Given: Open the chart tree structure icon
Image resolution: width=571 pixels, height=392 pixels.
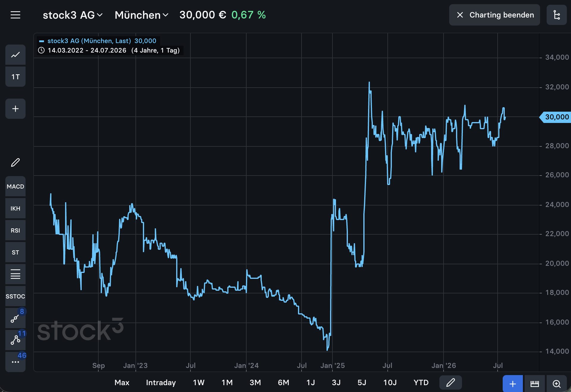Looking at the screenshot, I should click(557, 15).
